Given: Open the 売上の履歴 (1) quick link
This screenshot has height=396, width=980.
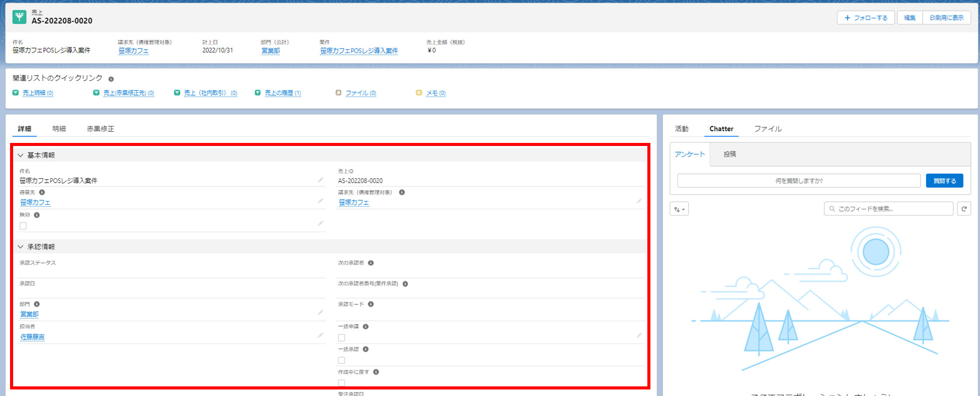Looking at the screenshot, I should pos(283,93).
